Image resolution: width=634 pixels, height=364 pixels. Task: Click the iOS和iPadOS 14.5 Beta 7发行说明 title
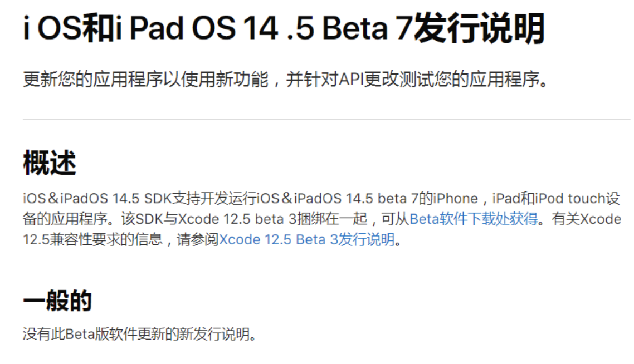[x=284, y=28]
